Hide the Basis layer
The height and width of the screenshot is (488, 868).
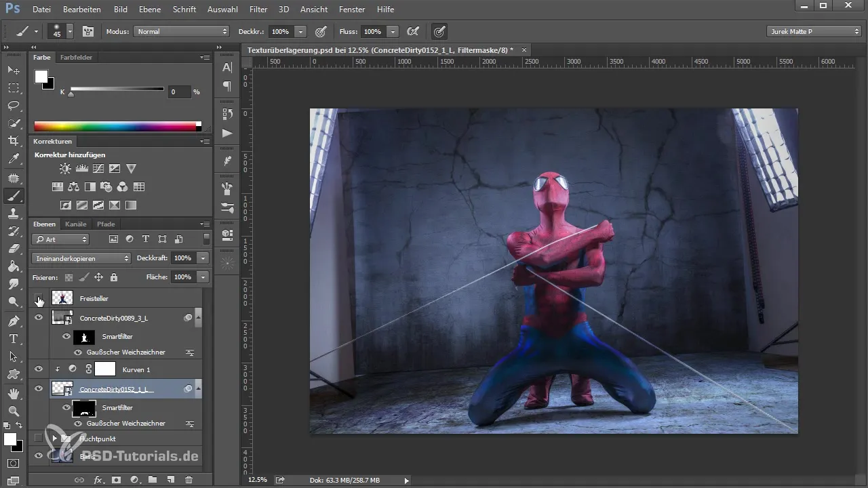[x=39, y=456]
